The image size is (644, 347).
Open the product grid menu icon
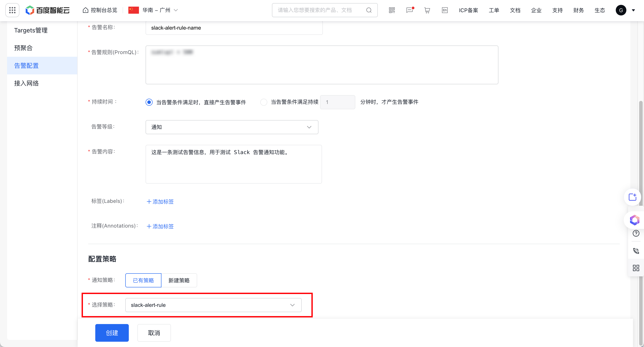(12, 10)
